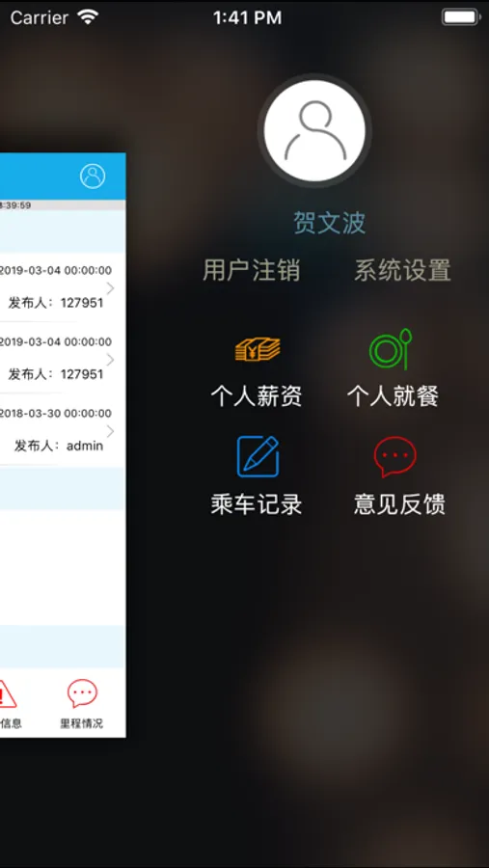
Task: Expand chevron of first 2019-03-04 notice row
Action: [110, 288]
